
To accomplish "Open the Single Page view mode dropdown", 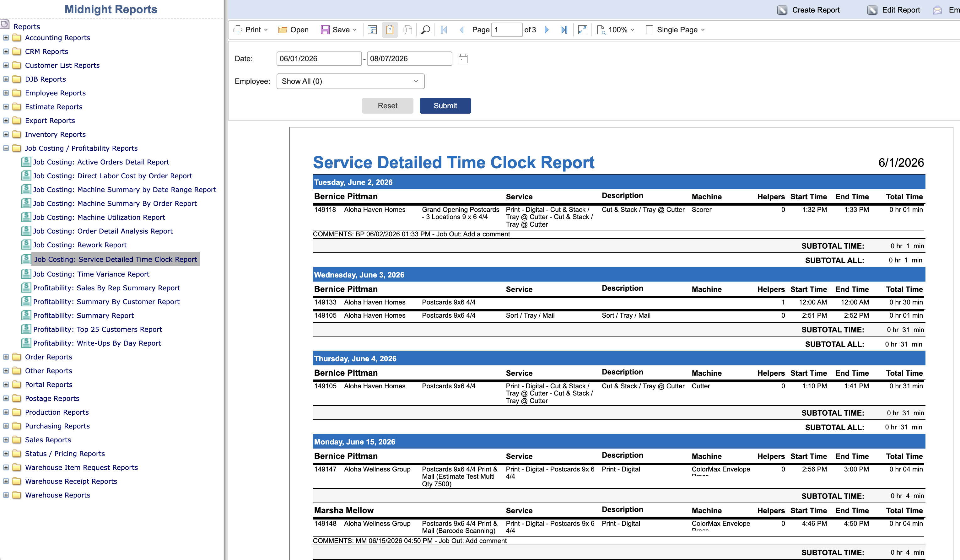I will tap(676, 30).
